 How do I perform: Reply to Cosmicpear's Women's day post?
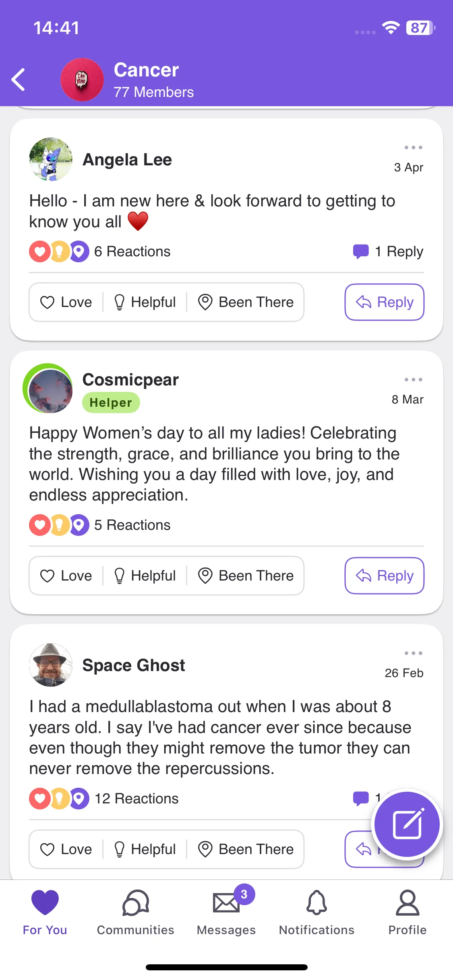pyautogui.click(x=385, y=576)
